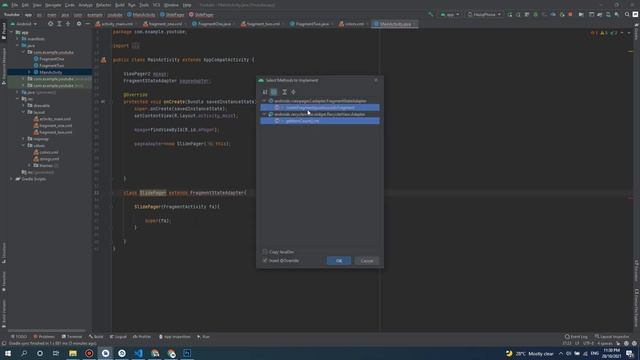640x360 pixels.
Task: Switch to colors.xml editor tab
Action: (x=353, y=24)
